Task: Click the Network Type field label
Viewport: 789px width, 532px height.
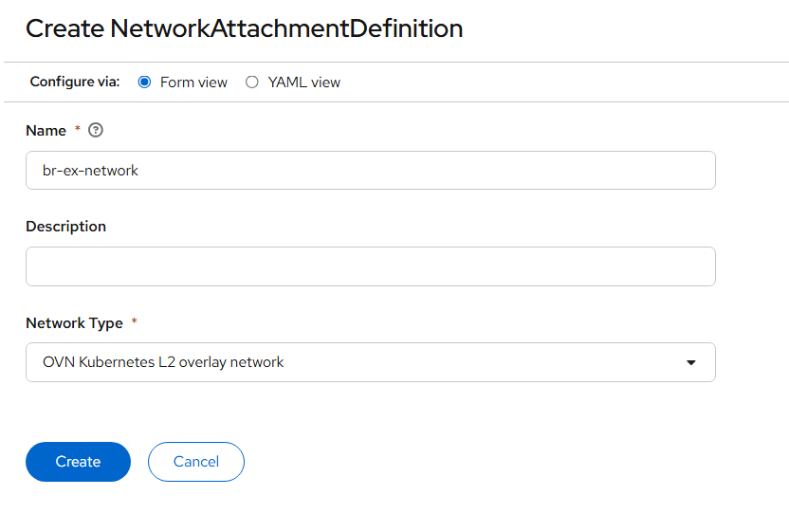Action: [x=74, y=323]
